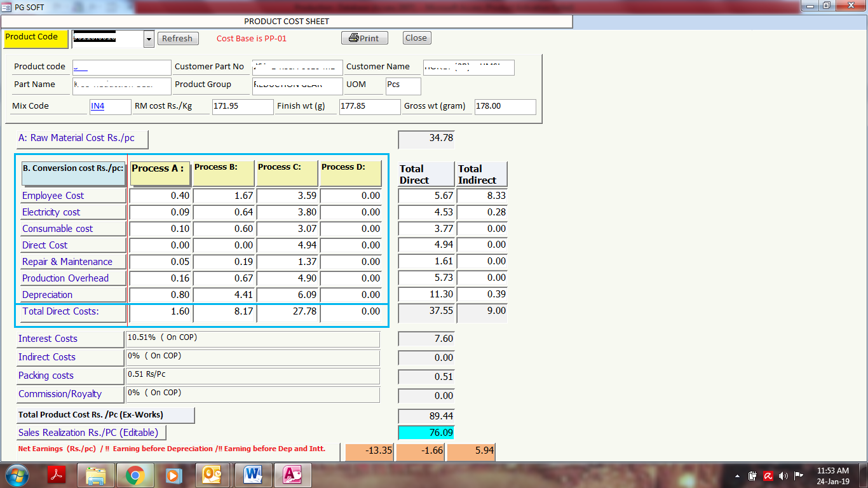Click the Net Earnings value -13.35

369,452
